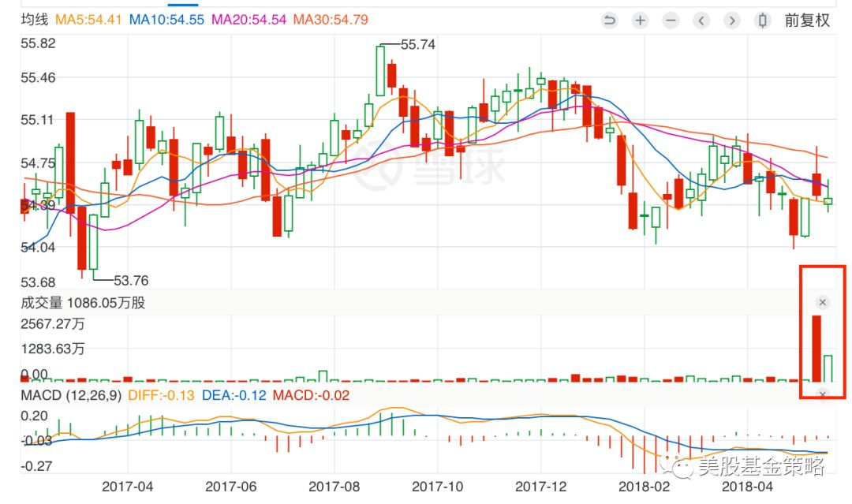Image resolution: width=852 pixels, height=504 pixels.
Task: Click the MACD (12,26,9) parameters label
Action: coord(72,395)
